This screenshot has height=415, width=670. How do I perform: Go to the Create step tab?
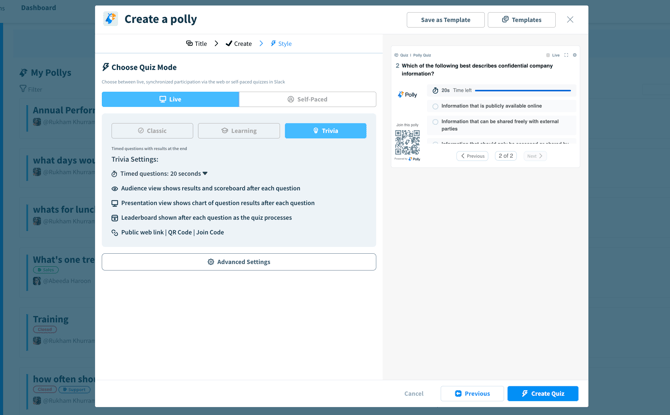coord(239,44)
